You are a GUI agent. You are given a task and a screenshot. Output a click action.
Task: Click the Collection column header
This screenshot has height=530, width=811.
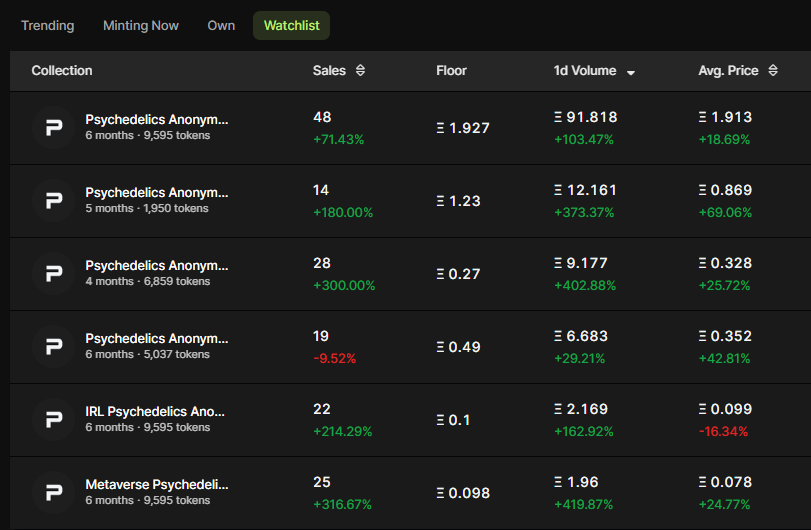point(62,70)
